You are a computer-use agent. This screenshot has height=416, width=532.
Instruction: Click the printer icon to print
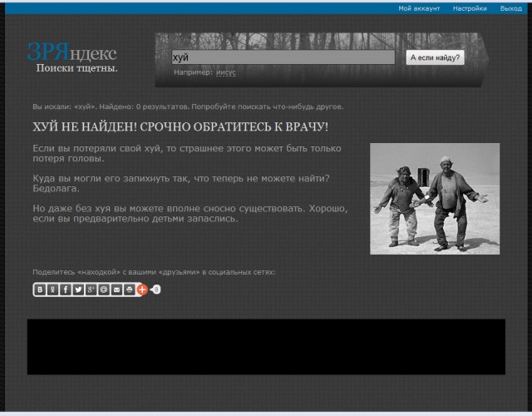(129, 290)
